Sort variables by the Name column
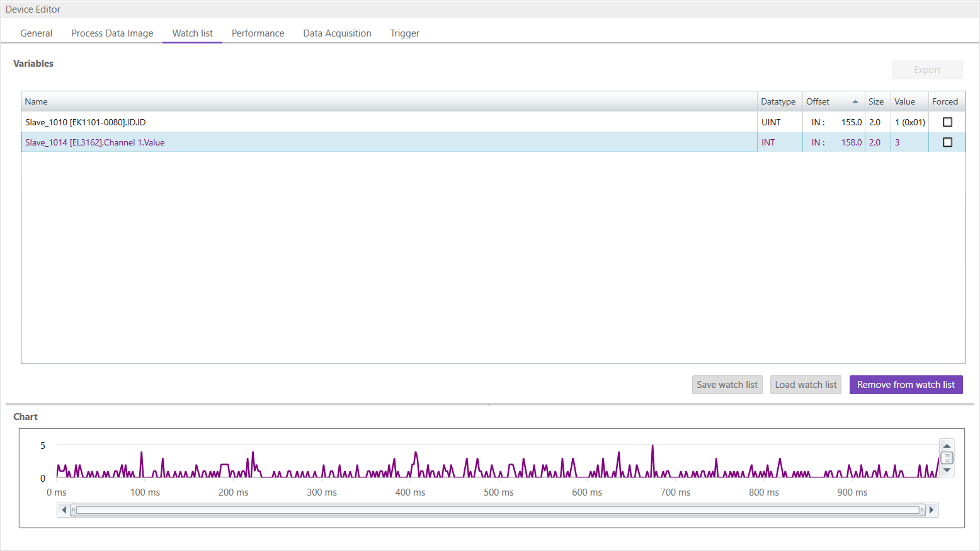The height and width of the screenshot is (551, 980). tap(36, 101)
